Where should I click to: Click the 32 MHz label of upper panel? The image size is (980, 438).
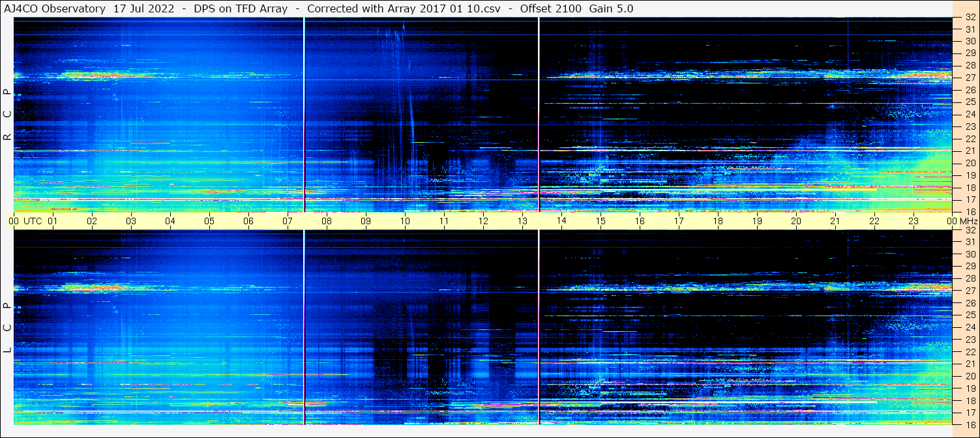point(970,19)
